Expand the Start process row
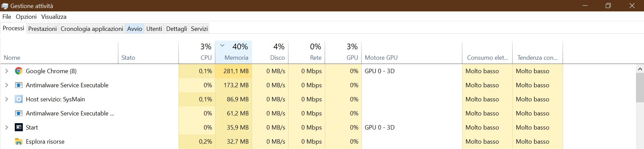 6,127
